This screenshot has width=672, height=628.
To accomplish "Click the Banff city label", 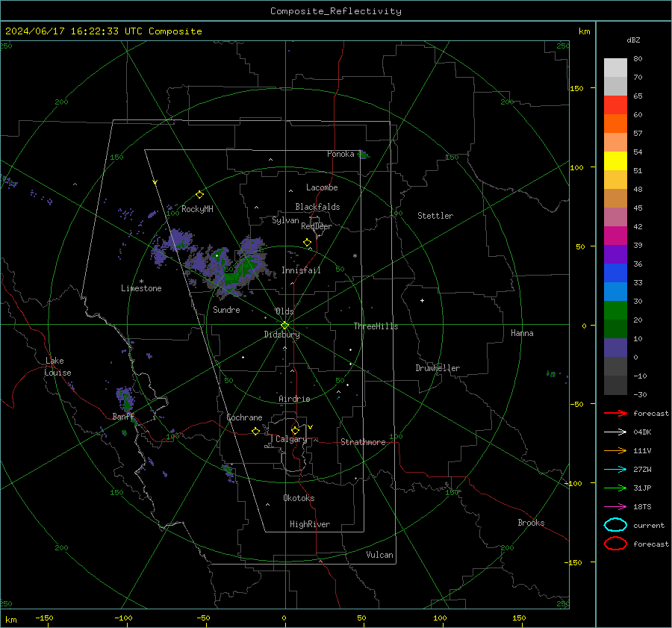I will coord(123,417).
